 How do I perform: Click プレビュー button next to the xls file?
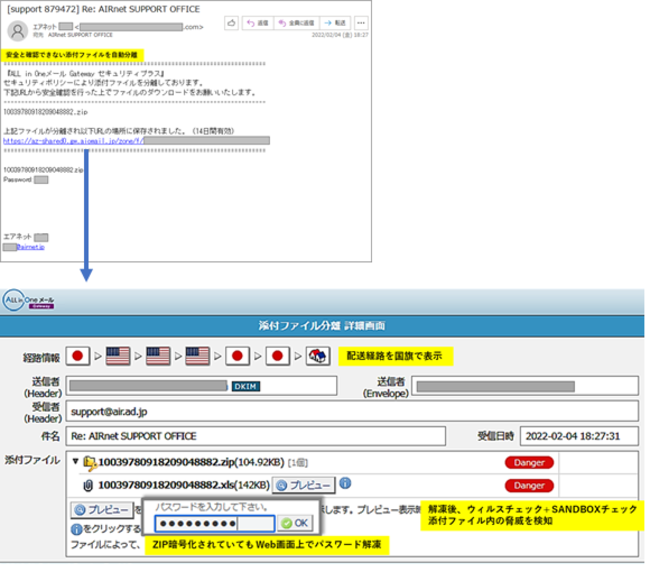click(303, 485)
